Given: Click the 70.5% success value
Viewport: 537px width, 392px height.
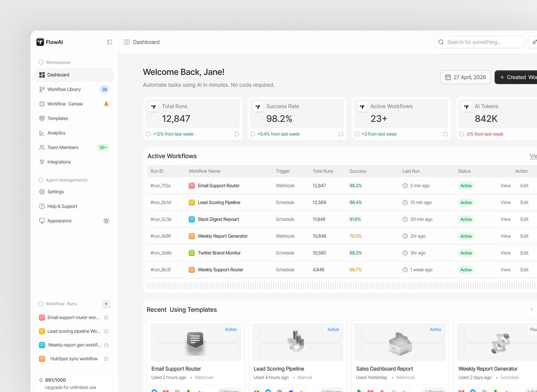Looking at the screenshot, I should tap(356, 236).
